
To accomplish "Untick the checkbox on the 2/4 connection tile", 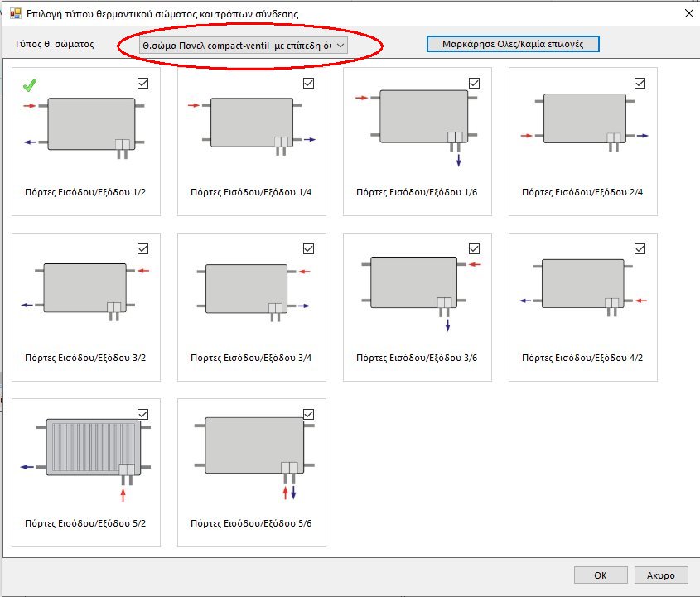I will coord(640,83).
